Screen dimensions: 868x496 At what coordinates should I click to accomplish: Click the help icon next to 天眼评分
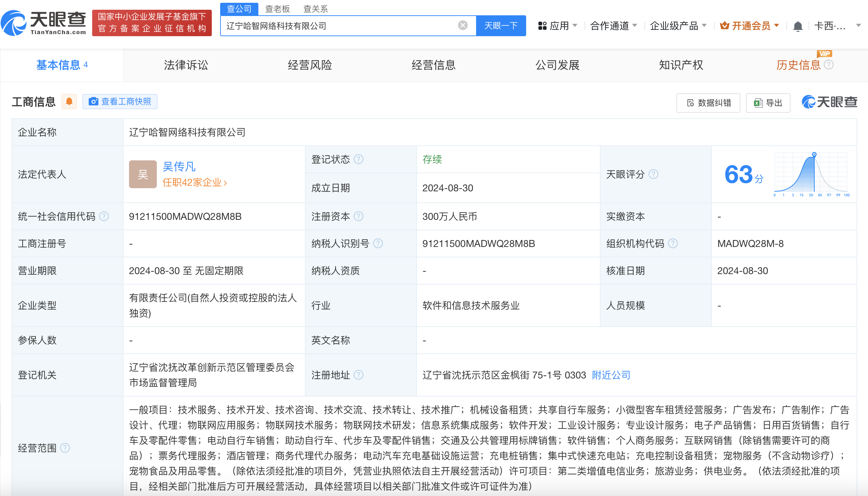(x=654, y=174)
